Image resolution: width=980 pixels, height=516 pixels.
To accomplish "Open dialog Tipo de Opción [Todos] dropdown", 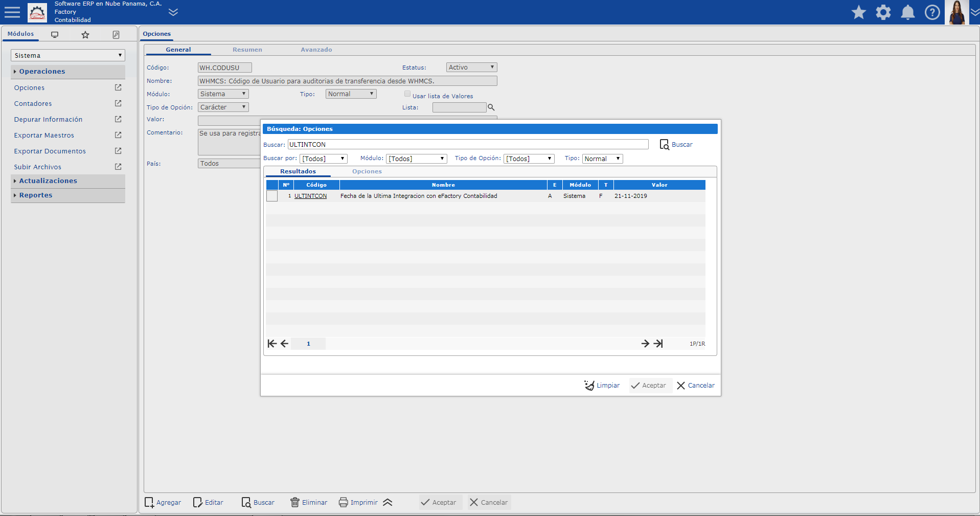I will (x=529, y=159).
